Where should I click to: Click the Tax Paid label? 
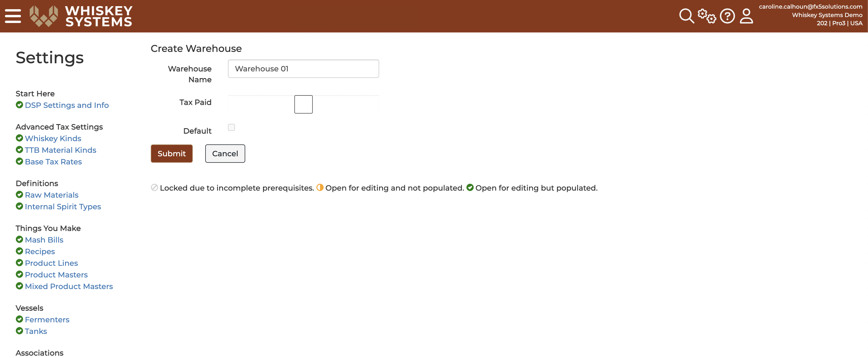coord(196,102)
